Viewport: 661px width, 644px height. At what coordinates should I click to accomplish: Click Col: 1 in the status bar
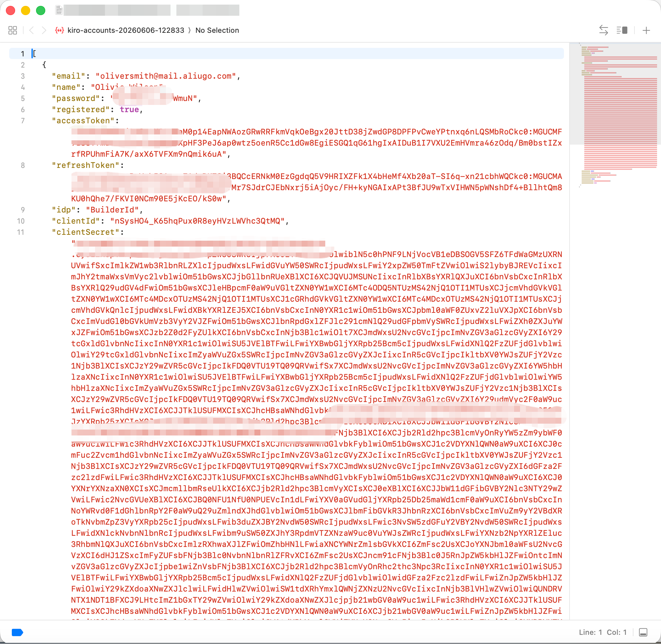(x=617, y=632)
